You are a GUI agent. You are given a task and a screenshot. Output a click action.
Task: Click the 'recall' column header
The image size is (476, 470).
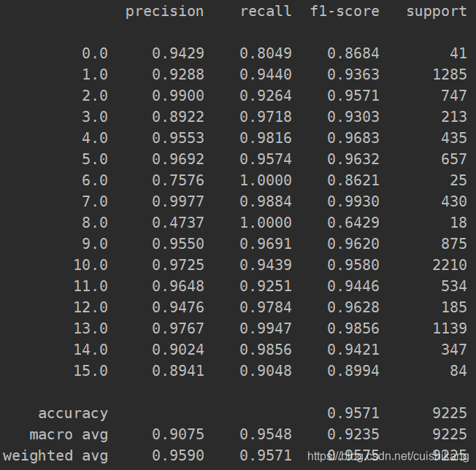[x=266, y=11]
